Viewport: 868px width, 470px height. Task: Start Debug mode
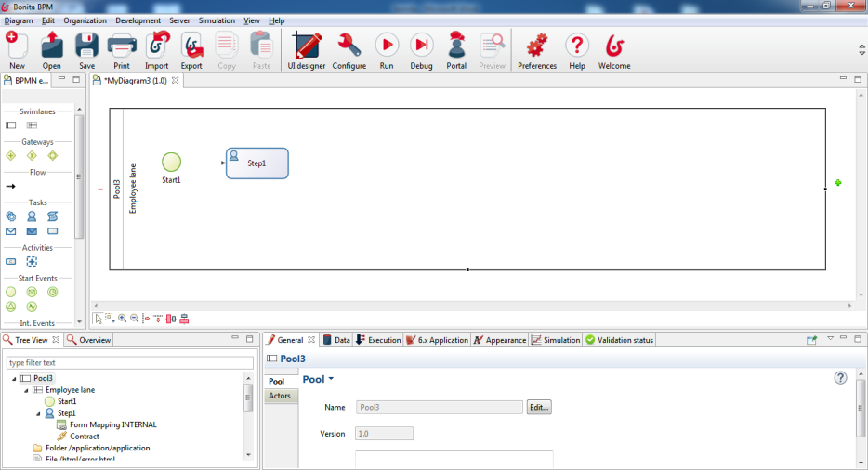pos(421,50)
